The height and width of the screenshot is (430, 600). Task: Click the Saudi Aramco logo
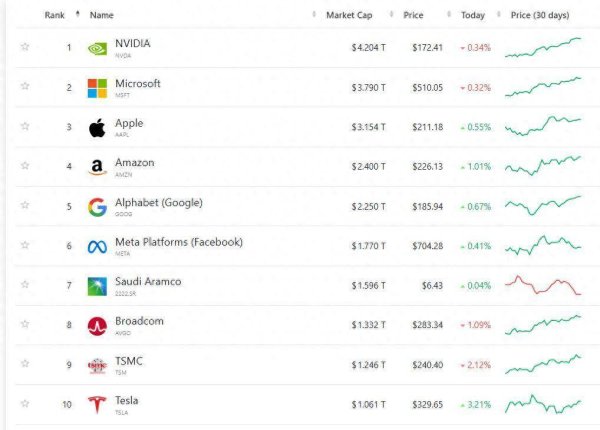(97, 286)
